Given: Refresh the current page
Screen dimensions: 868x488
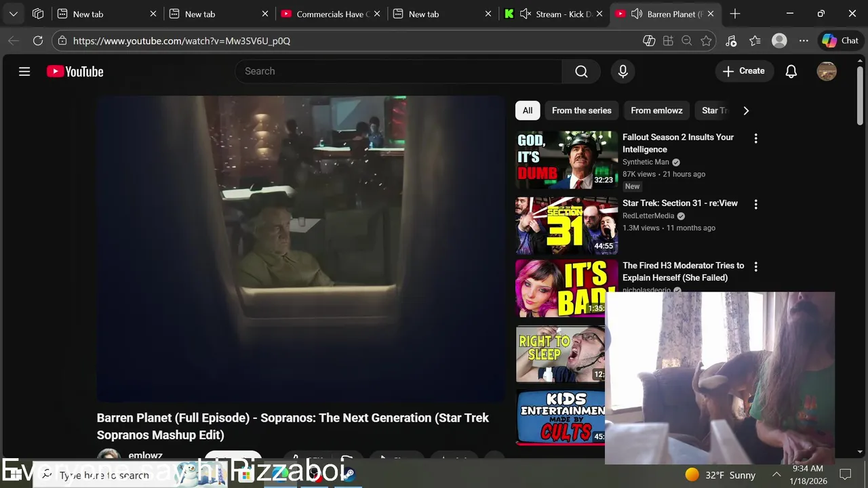Looking at the screenshot, I should click(x=38, y=41).
